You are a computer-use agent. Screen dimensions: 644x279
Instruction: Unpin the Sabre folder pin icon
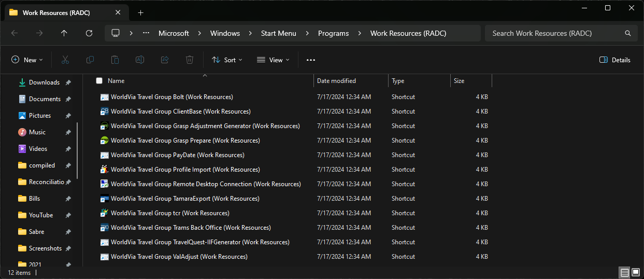click(x=68, y=232)
